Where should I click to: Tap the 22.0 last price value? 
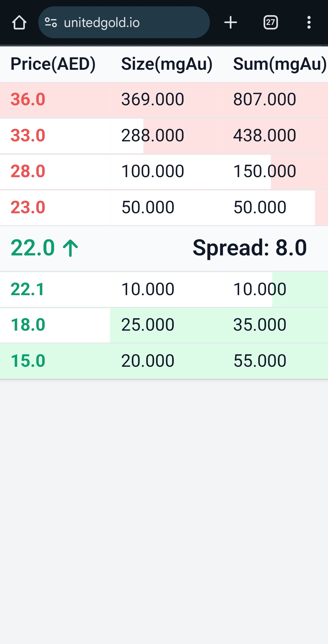coord(33,248)
